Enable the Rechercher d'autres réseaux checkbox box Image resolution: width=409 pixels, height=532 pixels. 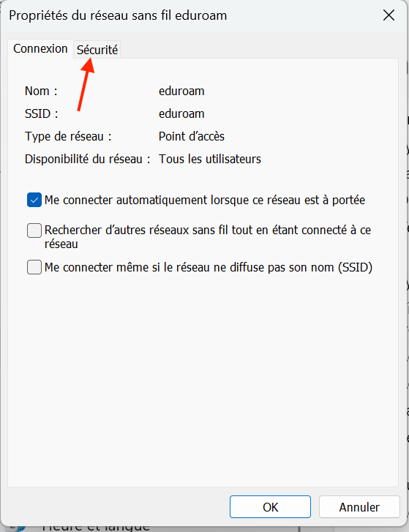(x=34, y=231)
